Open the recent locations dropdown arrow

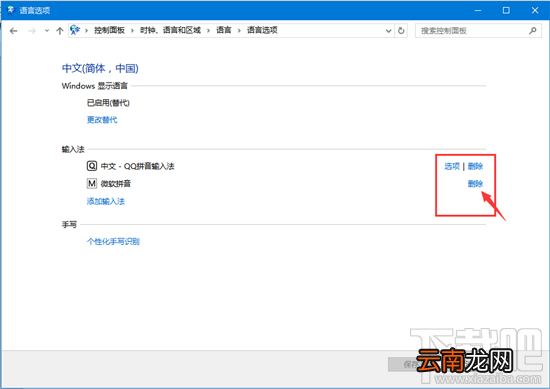pos(47,31)
